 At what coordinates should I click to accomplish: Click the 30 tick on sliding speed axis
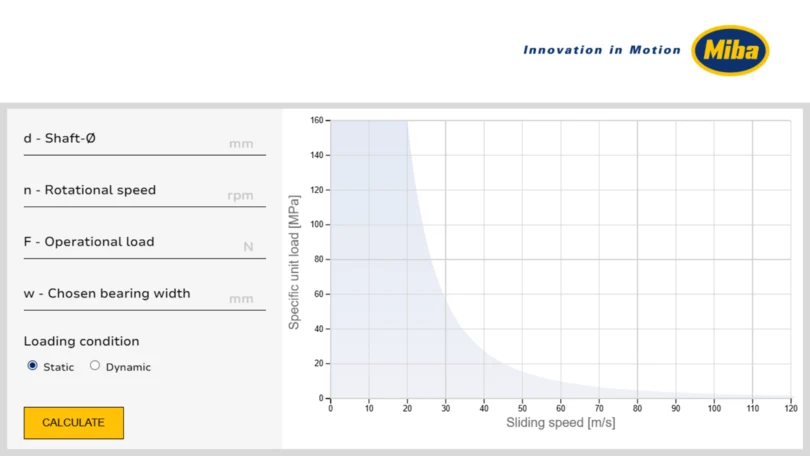(x=445, y=408)
